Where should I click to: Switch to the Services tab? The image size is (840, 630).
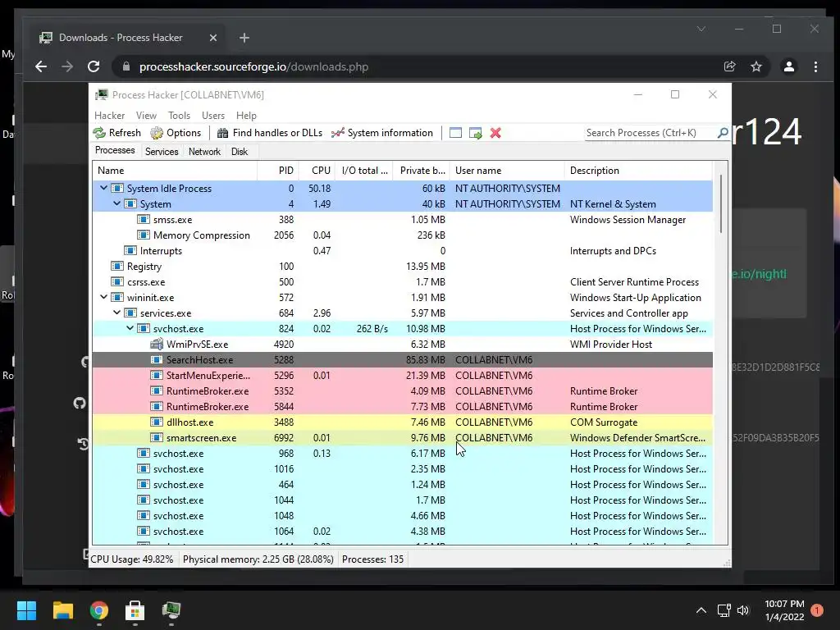(x=162, y=152)
